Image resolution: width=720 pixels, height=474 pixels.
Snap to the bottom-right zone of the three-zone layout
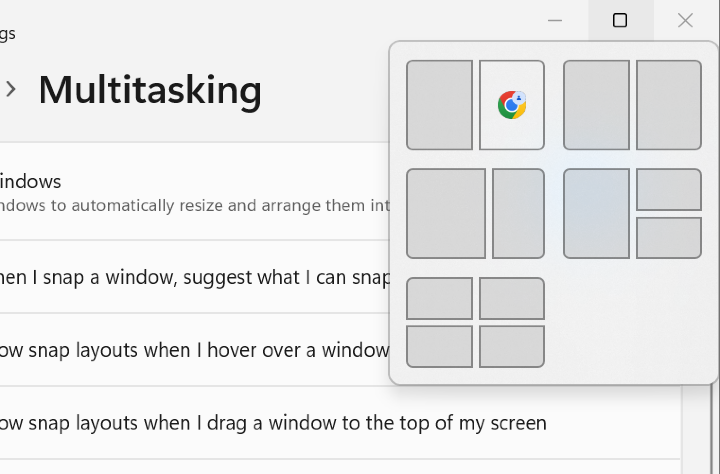coord(669,238)
